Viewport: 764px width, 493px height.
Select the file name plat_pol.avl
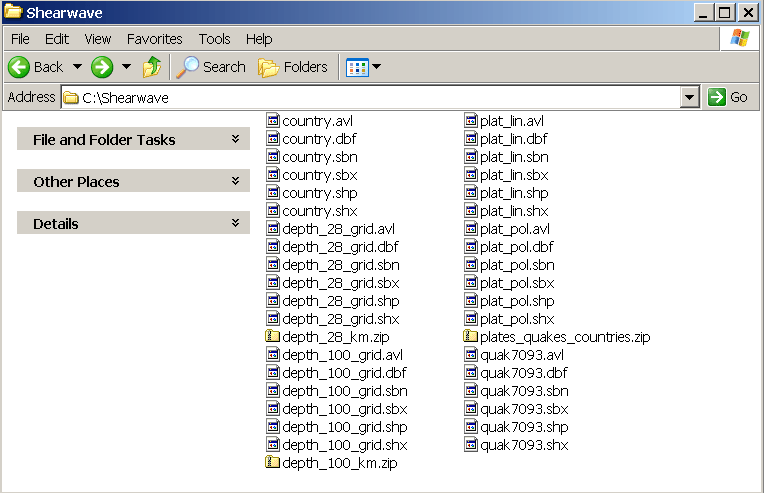tap(515, 229)
